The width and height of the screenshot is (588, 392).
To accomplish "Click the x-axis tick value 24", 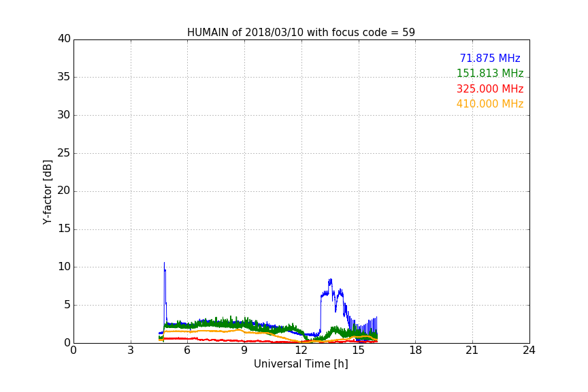I will [x=529, y=350].
